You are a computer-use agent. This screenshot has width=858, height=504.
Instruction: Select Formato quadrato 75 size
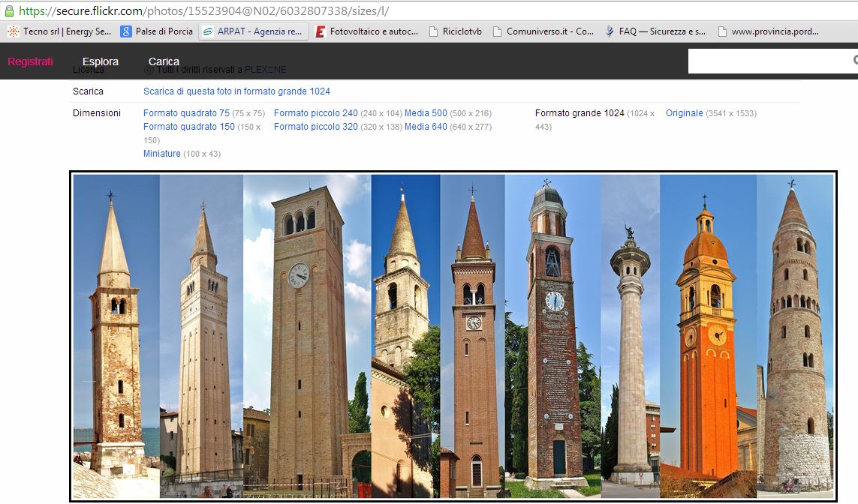pyautogui.click(x=187, y=113)
